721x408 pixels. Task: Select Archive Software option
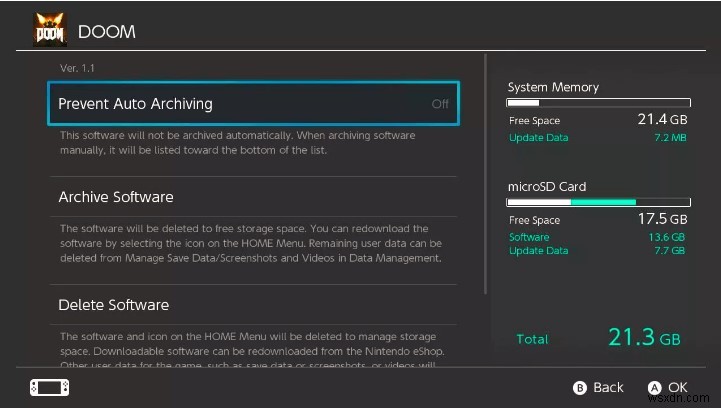tap(116, 197)
